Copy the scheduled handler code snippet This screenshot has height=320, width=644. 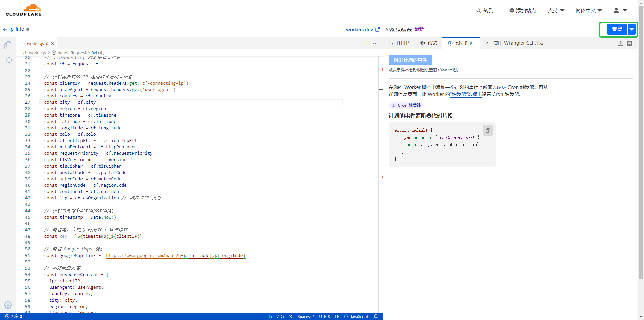(x=488, y=130)
